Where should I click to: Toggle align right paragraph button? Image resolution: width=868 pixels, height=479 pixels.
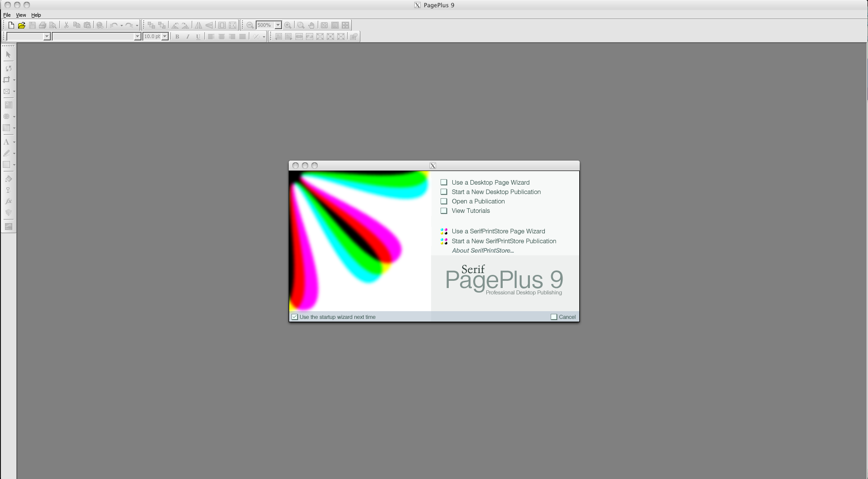(232, 37)
